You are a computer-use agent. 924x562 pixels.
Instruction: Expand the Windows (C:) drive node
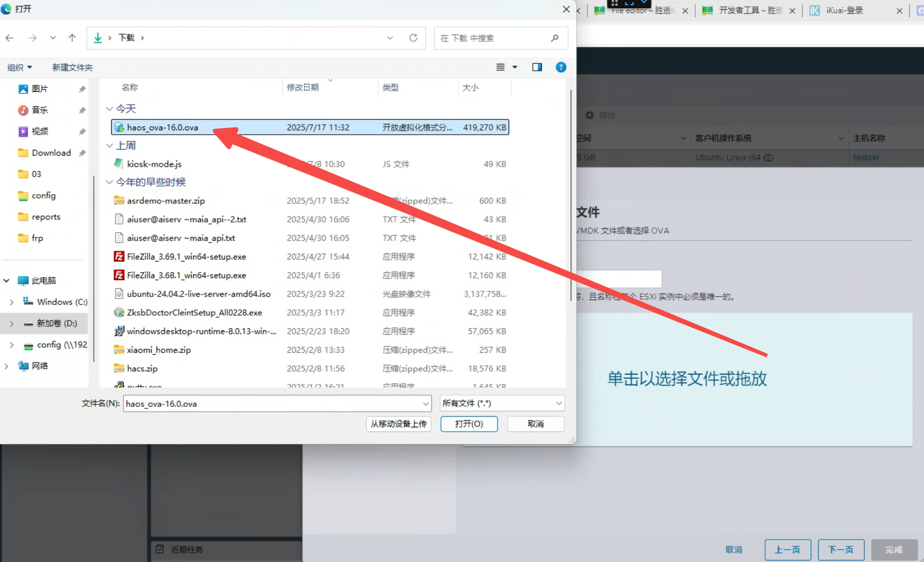pyautogui.click(x=12, y=302)
